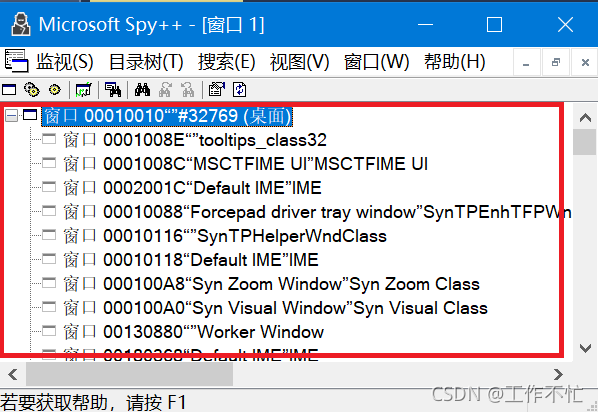This screenshot has width=598, height=412.
Task: Collapse the desktop root node minus box
Action: point(11,116)
